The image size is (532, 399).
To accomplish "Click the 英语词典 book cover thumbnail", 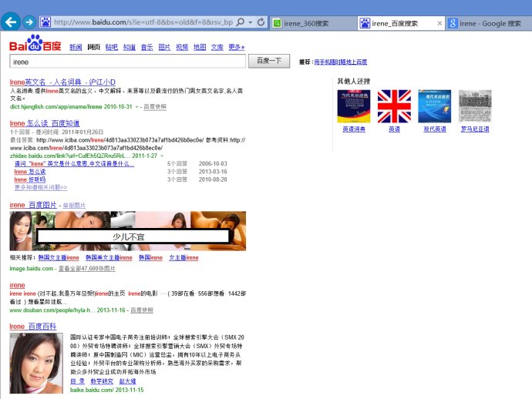I will point(354,106).
